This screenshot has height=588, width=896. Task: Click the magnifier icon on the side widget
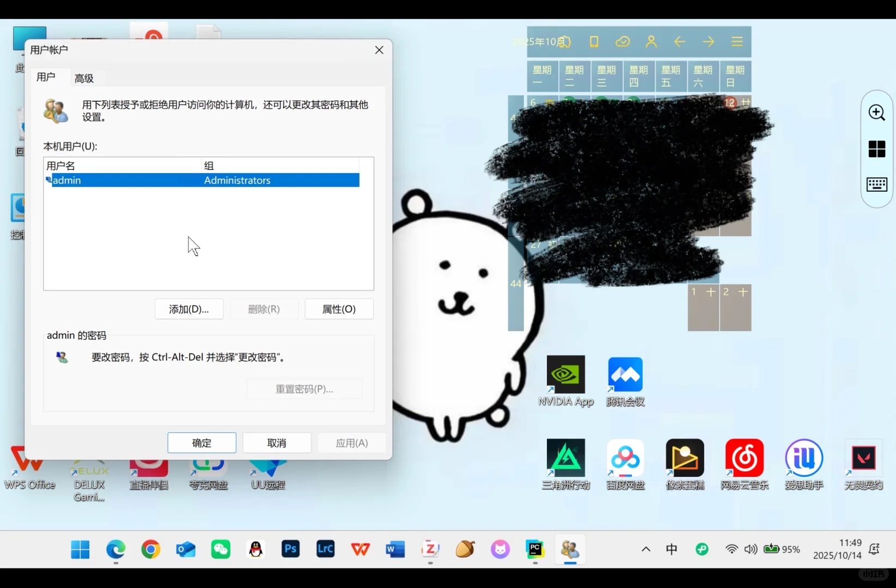[876, 113]
